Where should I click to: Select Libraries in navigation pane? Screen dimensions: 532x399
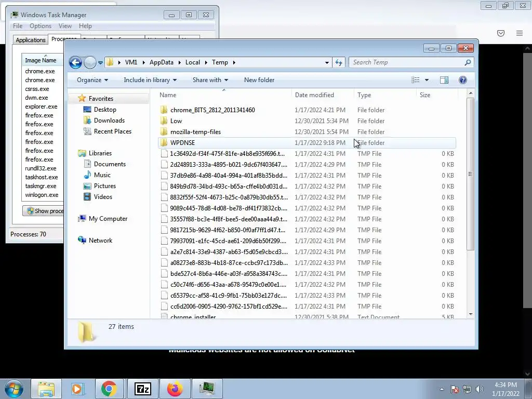(100, 153)
